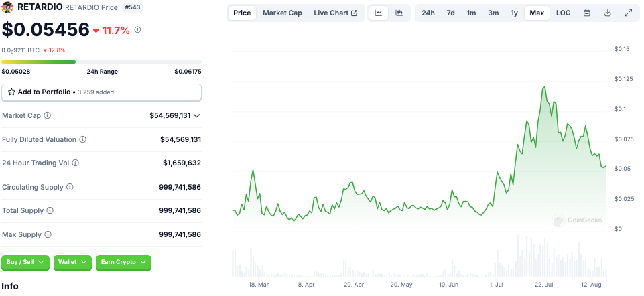Expand chart to fullscreen

(x=628, y=13)
